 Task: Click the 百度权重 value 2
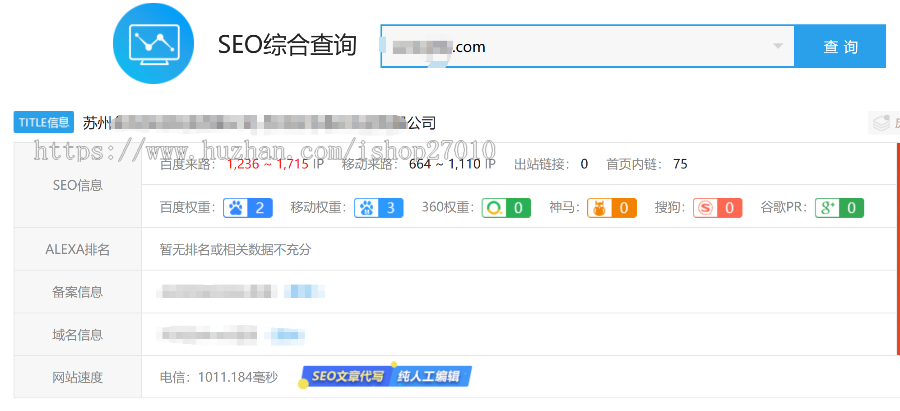pyautogui.click(x=260, y=207)
